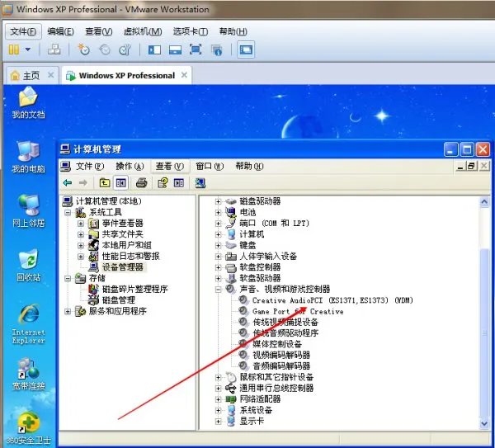
Task: Click the green back arrow in Computer Management
Action: tap(68, 182)
